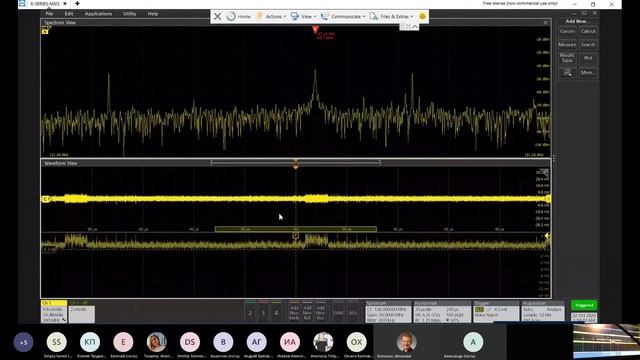The image size is (640, 360).
Task: Add a Results Table
Action: [567, 58]
